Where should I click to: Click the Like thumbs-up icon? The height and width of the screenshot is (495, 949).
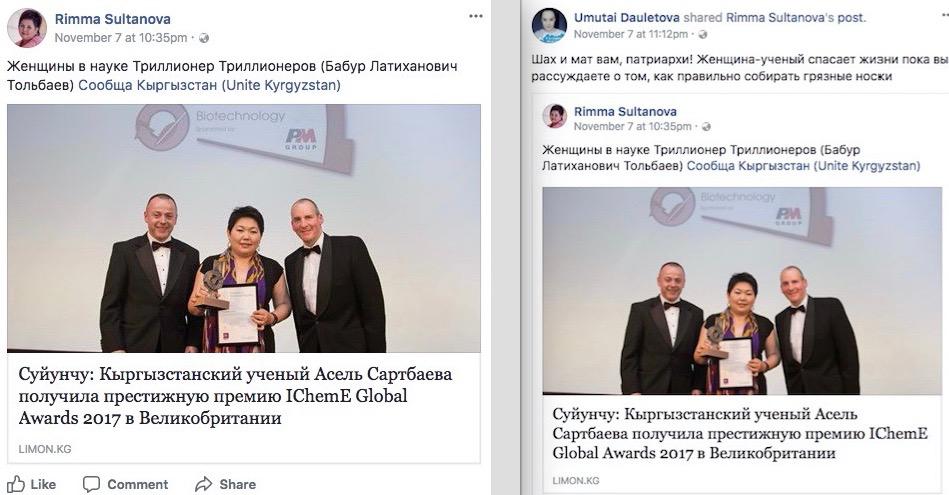[x=16, y=484]
